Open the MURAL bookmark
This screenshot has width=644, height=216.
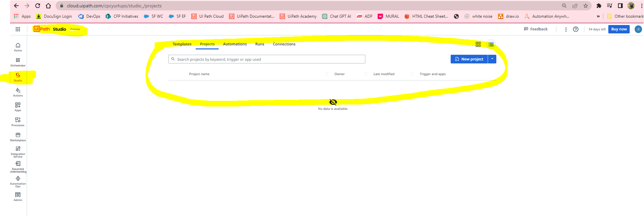388,16
